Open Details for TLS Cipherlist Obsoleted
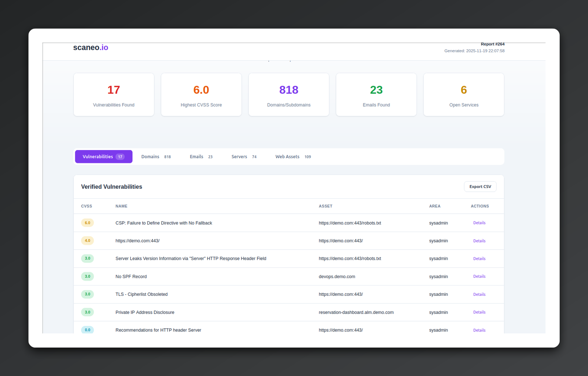The height and width of the screenshot is (376, 588). click(x=479, y=294)
